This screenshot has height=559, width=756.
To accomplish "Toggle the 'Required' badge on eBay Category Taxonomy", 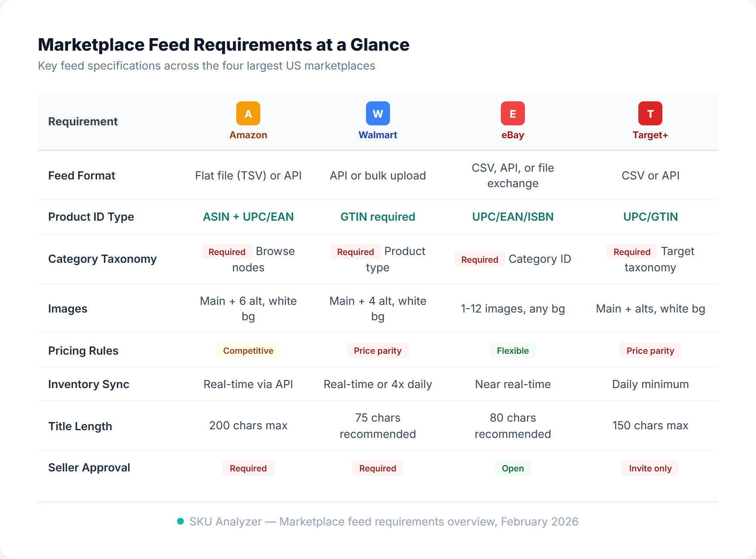I will click(479, 259).
